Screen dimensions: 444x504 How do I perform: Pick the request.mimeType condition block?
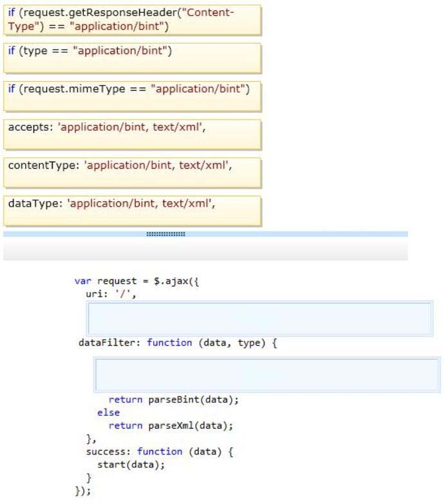pos(132,97)
